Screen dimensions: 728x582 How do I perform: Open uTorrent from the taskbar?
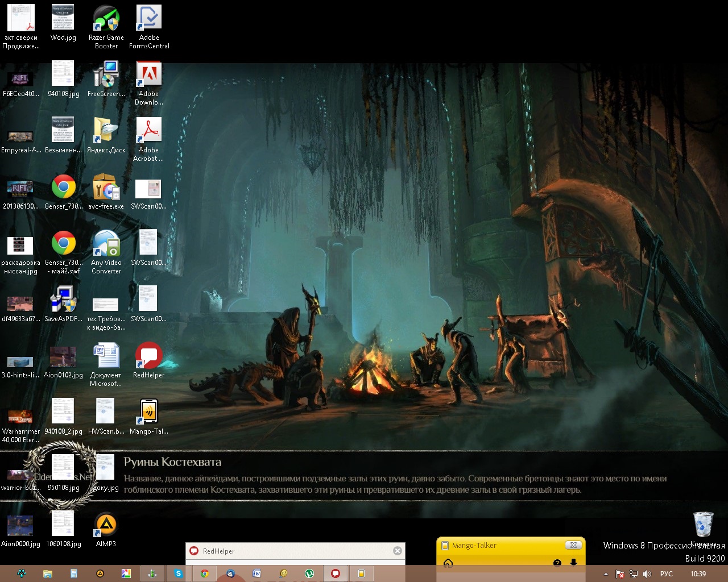309,573
